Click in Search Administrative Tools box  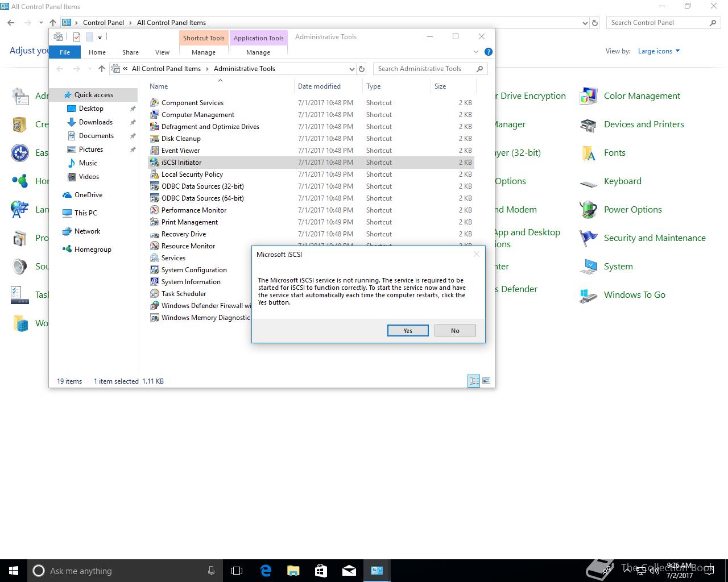[430, 69]
